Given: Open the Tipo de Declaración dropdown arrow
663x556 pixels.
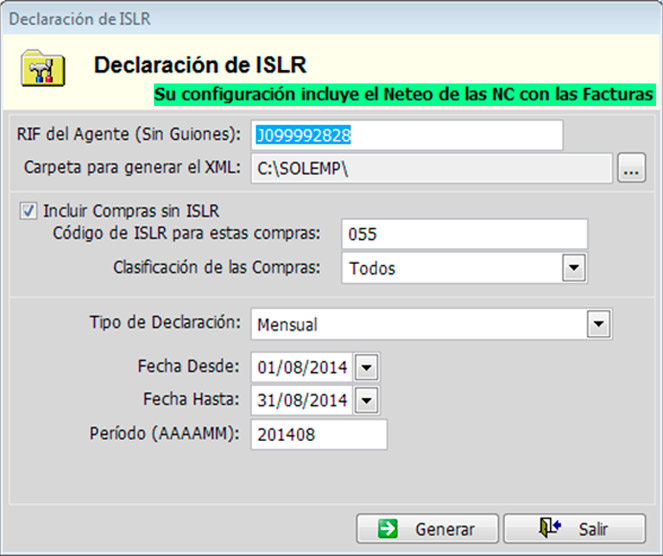Looking at the screenshot, I should [x=599, y=324].
